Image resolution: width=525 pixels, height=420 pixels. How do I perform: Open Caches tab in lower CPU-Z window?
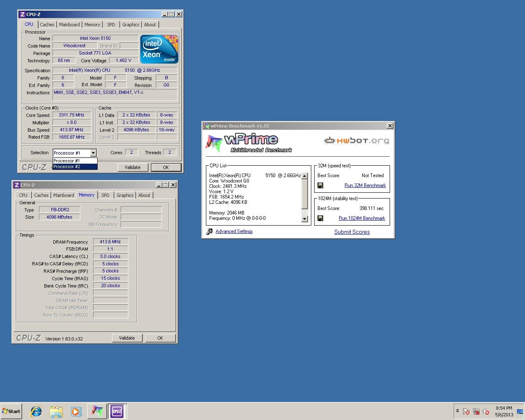click(x=41, y=195)
